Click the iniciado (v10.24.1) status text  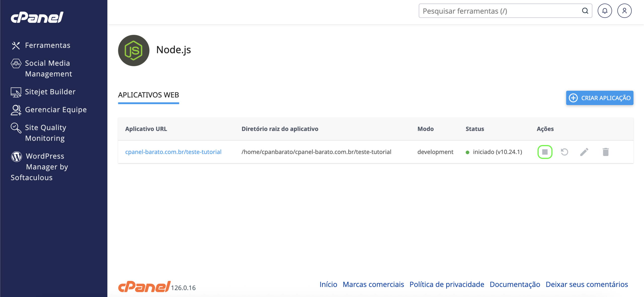tap(497, 152)
